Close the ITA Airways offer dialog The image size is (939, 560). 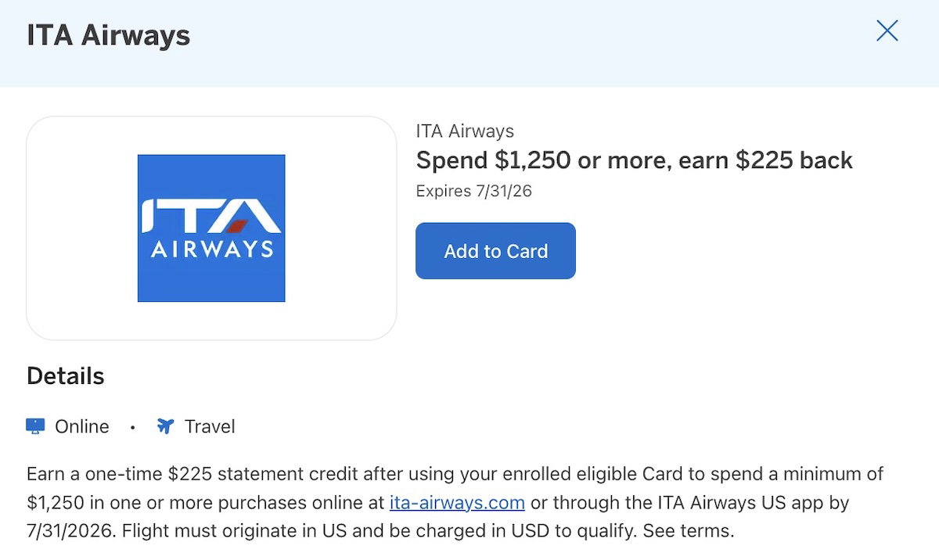[887, 31]
